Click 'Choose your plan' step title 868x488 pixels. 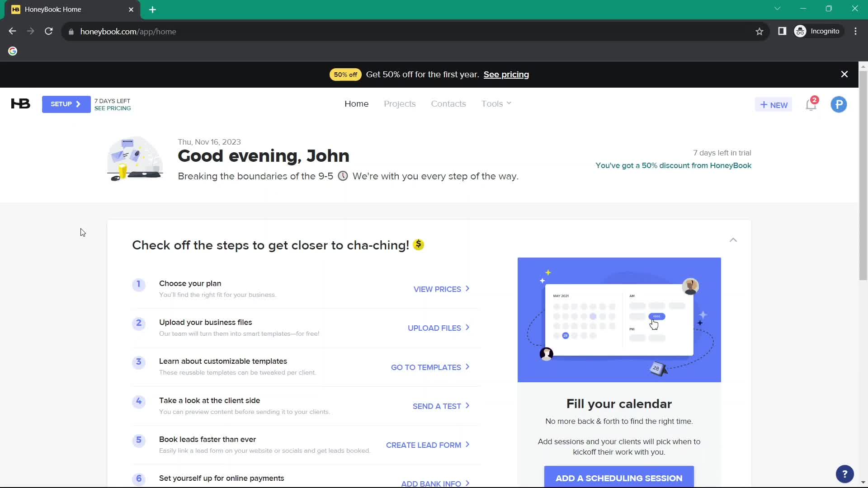coord(190,283)
